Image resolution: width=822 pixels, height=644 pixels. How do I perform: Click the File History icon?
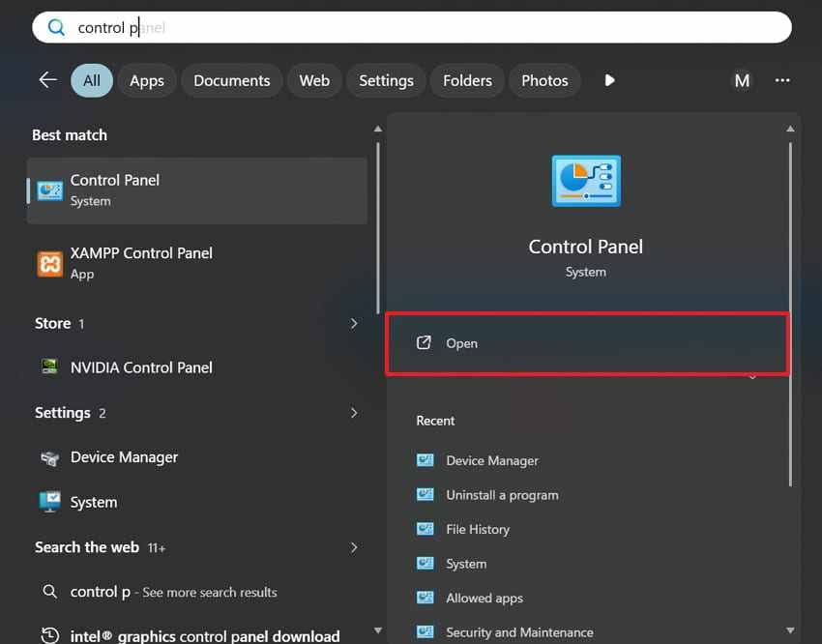point(426,529)
